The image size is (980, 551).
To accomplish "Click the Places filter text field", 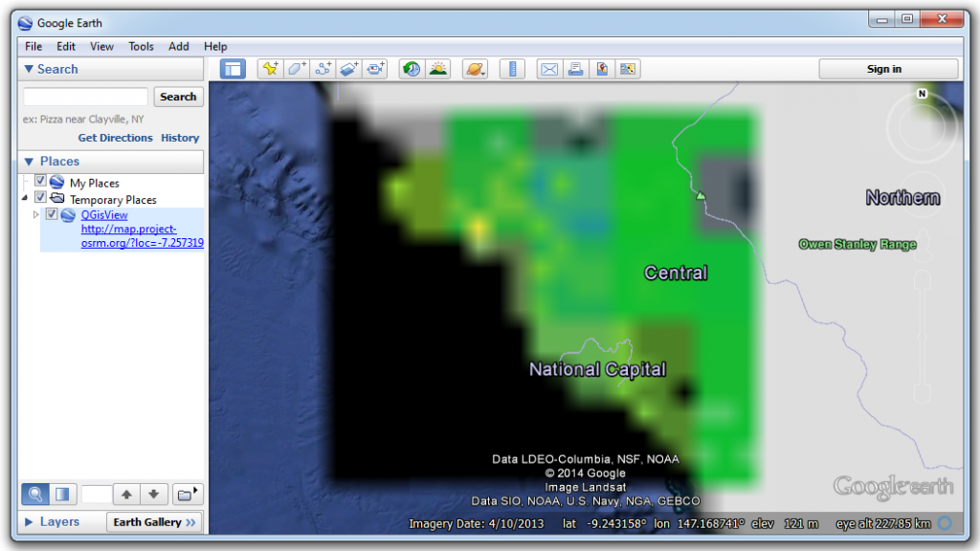I will click(x=97, y=495).
